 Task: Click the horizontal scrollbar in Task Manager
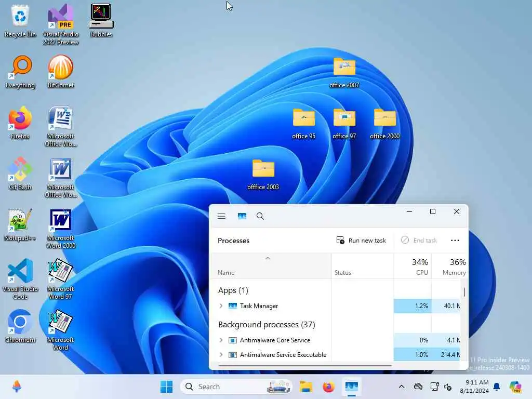click(304, 365)
